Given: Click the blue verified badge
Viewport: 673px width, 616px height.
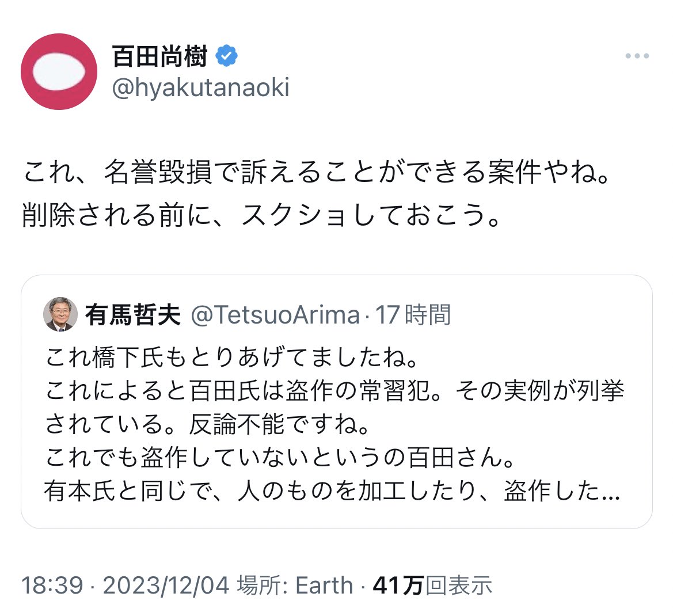Looking at the screenshot, I should coord(227,56).
